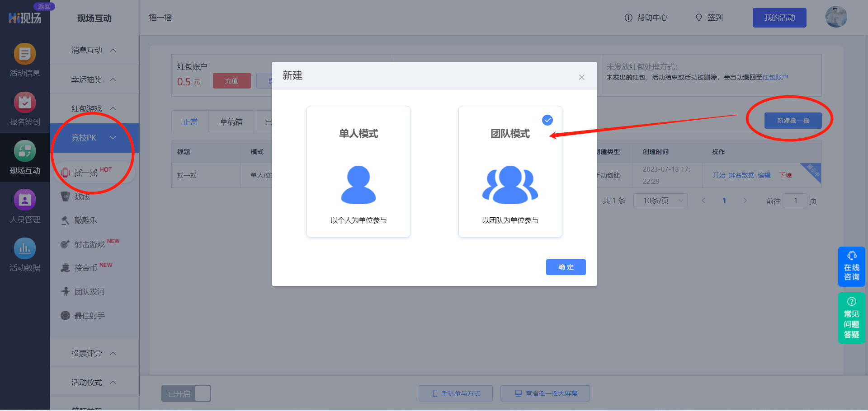Open 在线咨询 headset widget
Image resolution: width=868 pixels, height=411 pixels.
(852, 266)
